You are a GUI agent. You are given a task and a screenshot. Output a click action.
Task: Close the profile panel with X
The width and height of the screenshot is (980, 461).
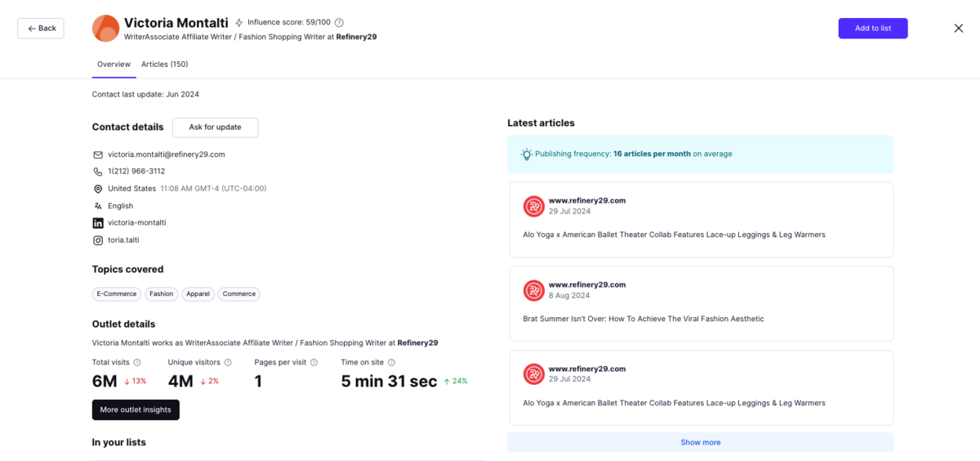click(x=959, y=28)
